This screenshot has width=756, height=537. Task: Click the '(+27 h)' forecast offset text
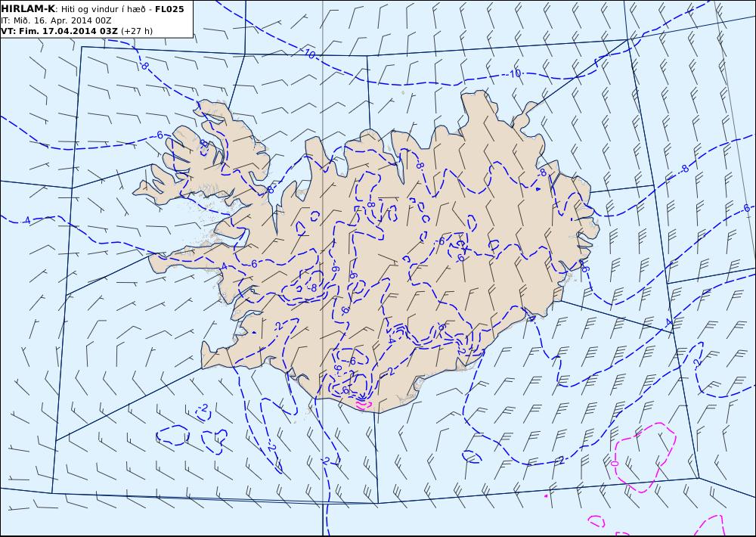click(x=136, y=31)
